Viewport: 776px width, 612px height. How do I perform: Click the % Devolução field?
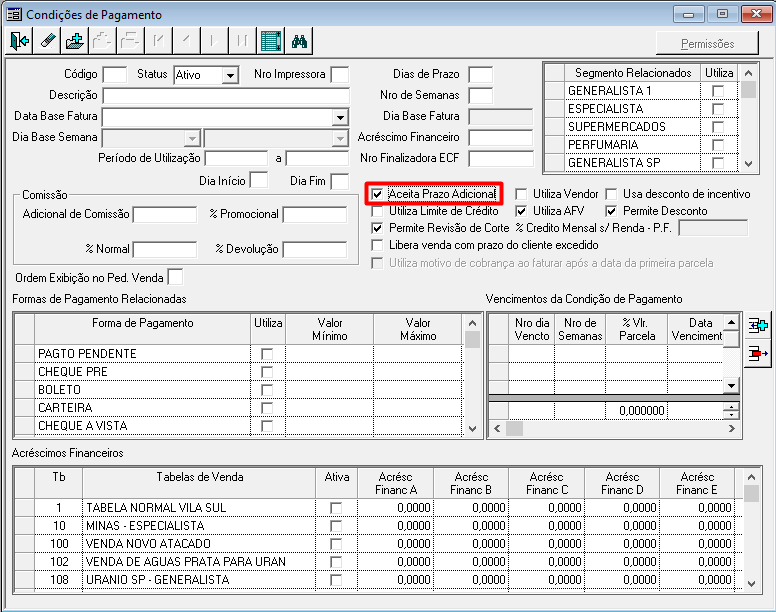click(x=315, y=249)
